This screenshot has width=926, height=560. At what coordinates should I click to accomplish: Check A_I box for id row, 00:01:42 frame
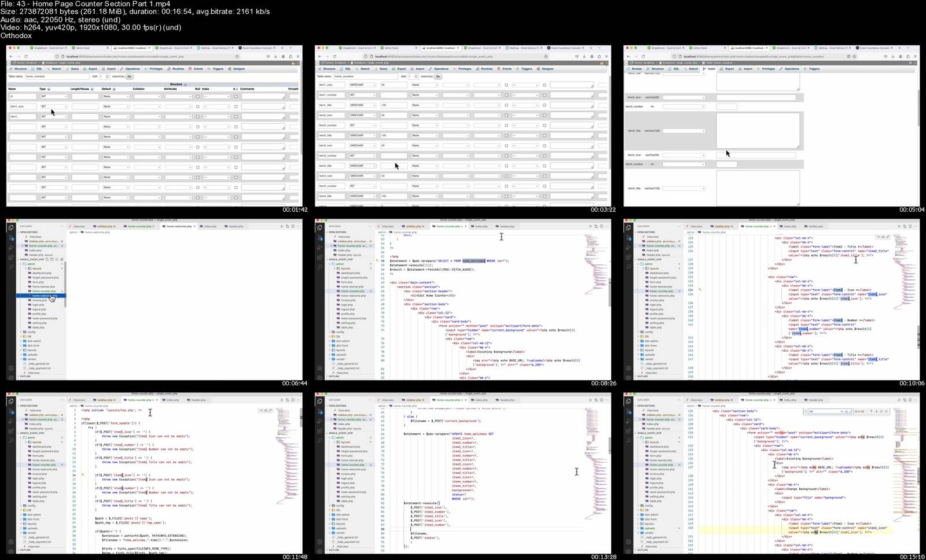[236, 96]
